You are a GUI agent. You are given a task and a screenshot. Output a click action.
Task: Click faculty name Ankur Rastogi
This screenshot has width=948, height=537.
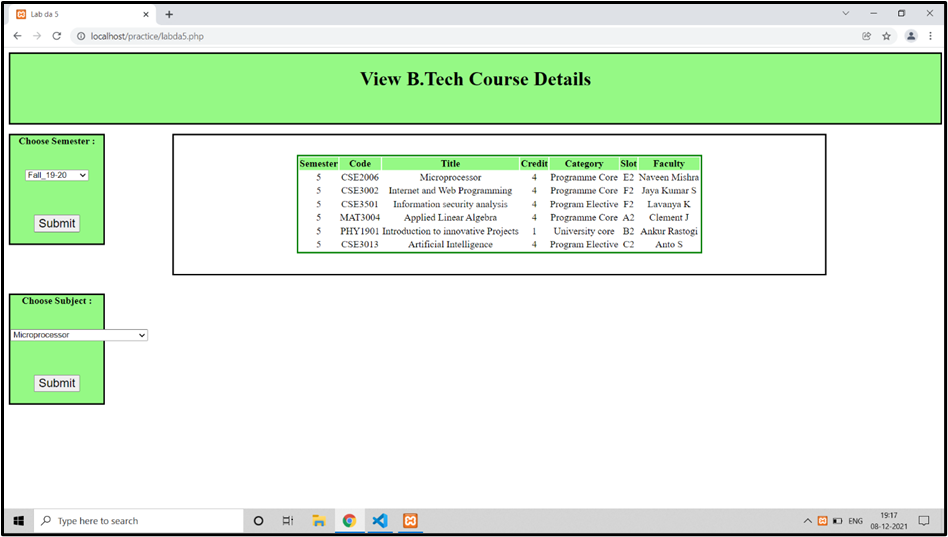coord(669,231)
